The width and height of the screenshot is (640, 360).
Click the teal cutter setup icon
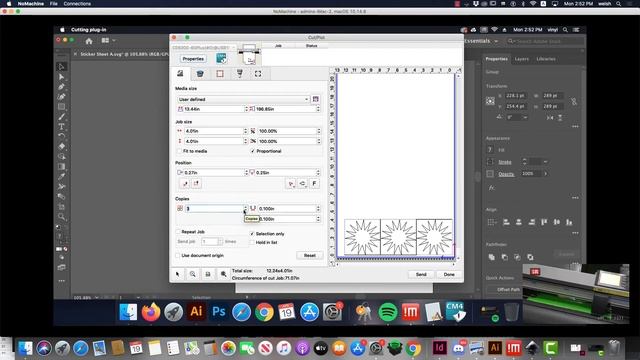(221, 58)
